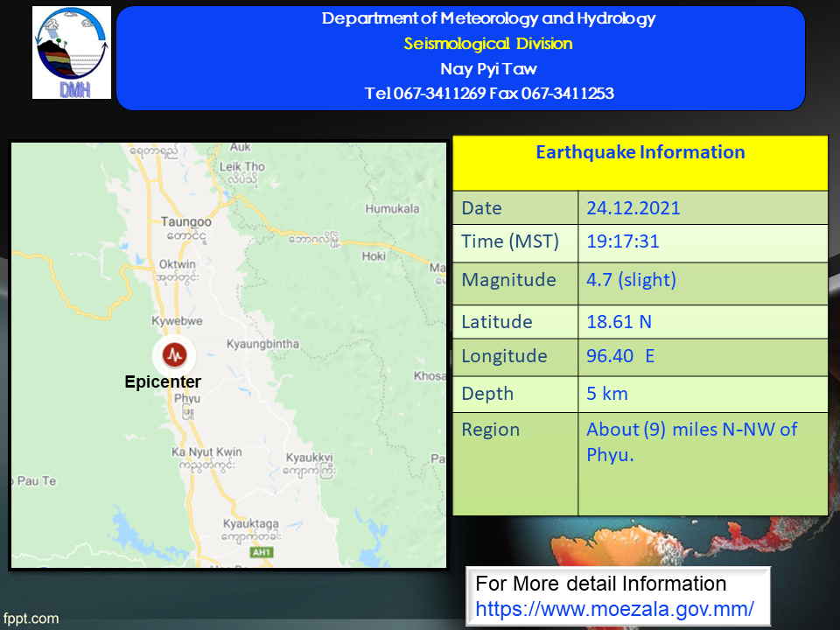Screen dimensions: 840x630
Task: Click the date value 24.12.2021
Action: [633, 208]
